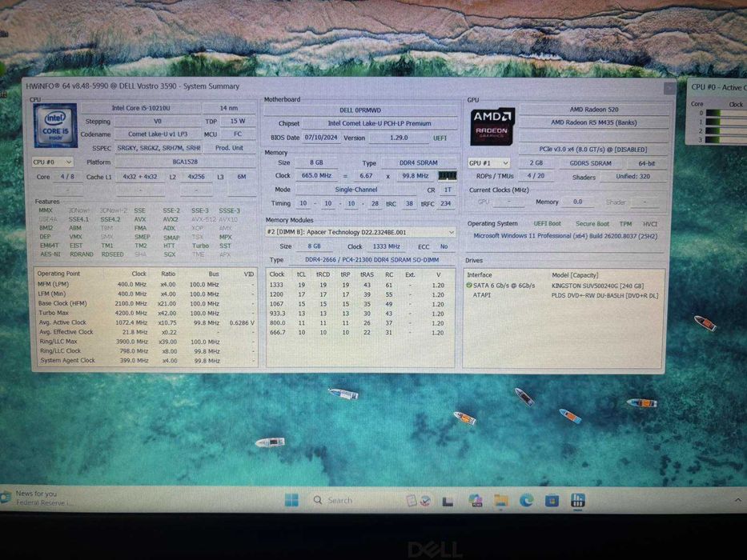Click the BIOS Version 1.29.0
This screenshot has height=560, width=747.
pos(399,138)
